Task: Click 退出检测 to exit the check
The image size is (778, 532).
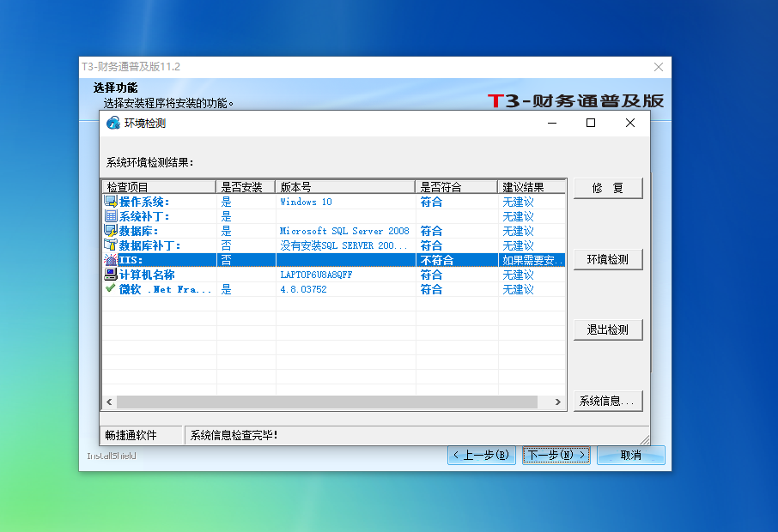Action: pos(608,329)
